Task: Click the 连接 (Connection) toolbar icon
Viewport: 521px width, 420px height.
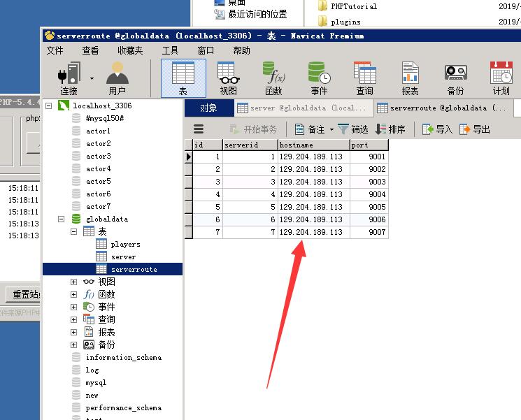Action: click(69, 78)
